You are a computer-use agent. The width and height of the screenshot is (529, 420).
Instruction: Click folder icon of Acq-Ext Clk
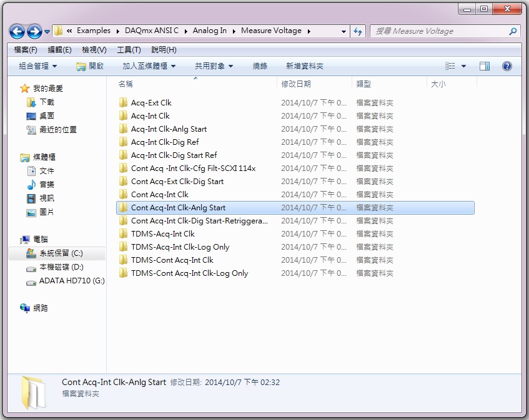tap(124, 102)
